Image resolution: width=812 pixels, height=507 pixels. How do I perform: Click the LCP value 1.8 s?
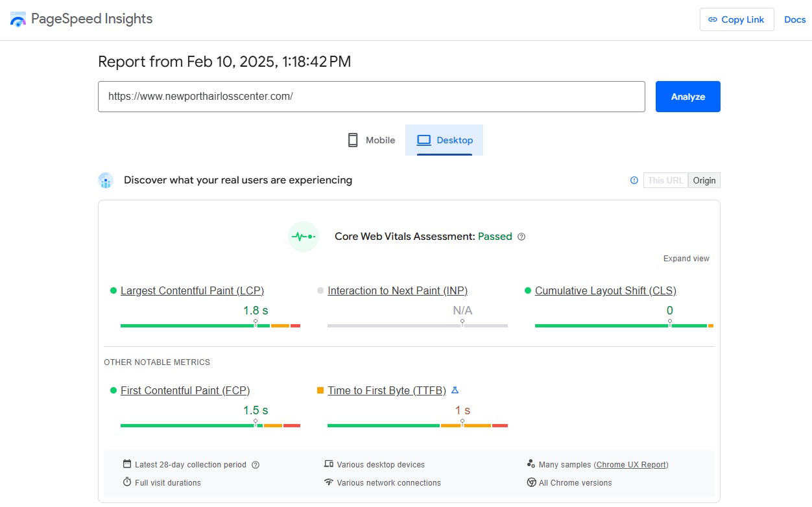(256, 311)
